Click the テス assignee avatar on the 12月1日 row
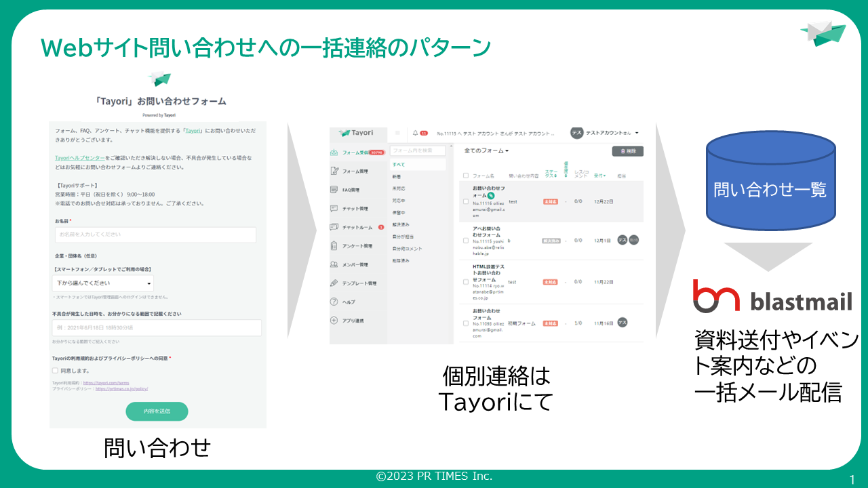Image resolution: width=868 pixels, height=488 pixels. [622, 240]
